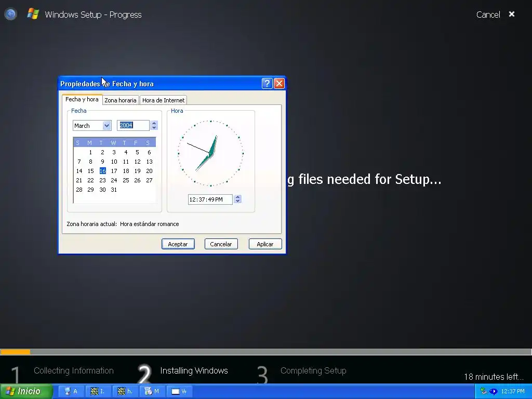The image size is (532, 399).
Task: Select day 1 in the calendar
Action: pyautogui.click(x=90, y=152)
